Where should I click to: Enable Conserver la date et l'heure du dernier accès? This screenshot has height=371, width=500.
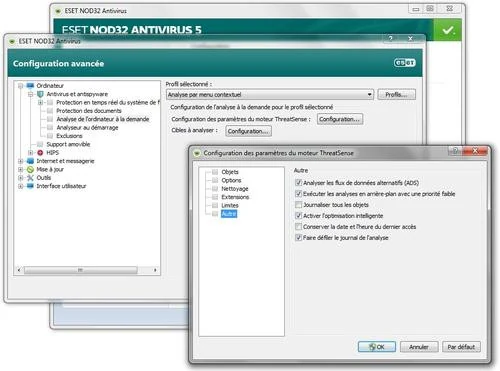coord(299,227)
